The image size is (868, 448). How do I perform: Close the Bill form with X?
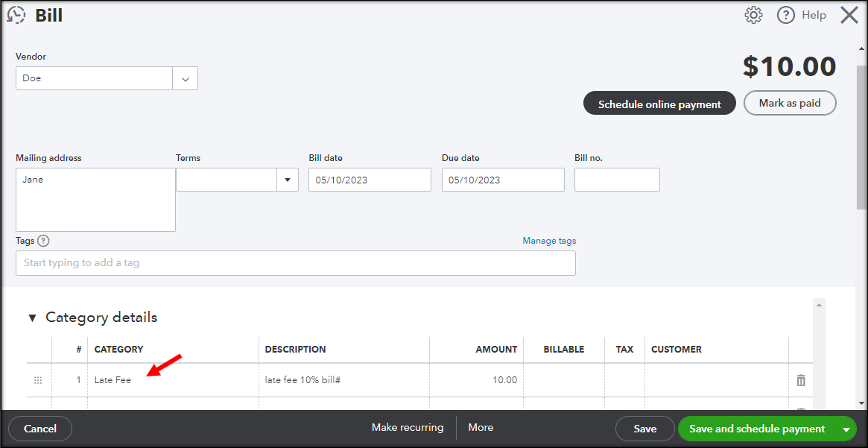point(849,15)
